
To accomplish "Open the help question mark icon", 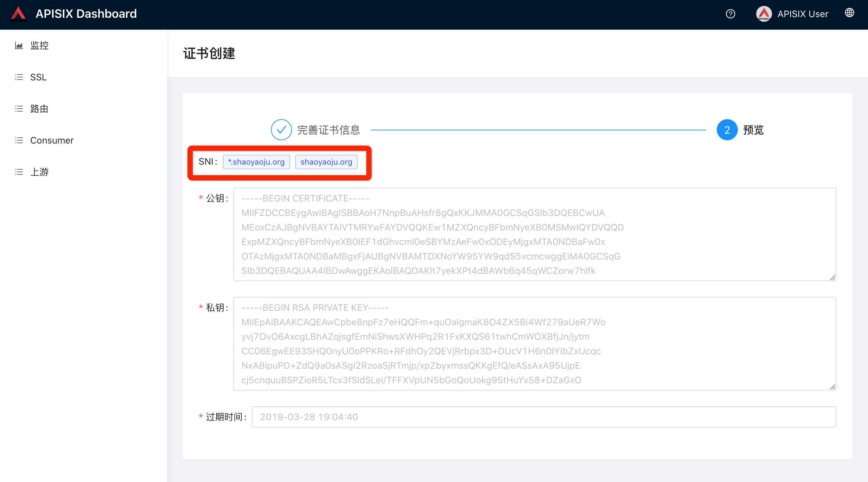I will pyautogui.click(x=730, y=14).
